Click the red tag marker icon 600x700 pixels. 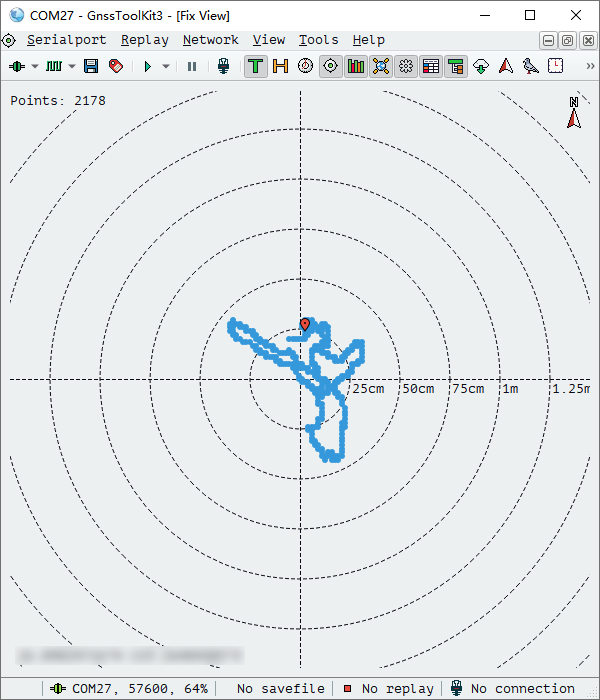(116, 67)
